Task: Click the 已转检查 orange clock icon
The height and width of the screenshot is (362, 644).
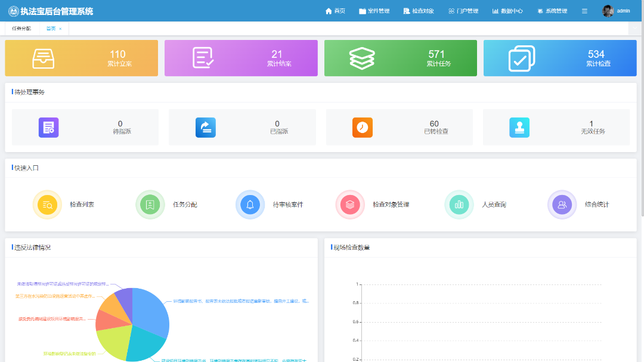Action: 363,128
